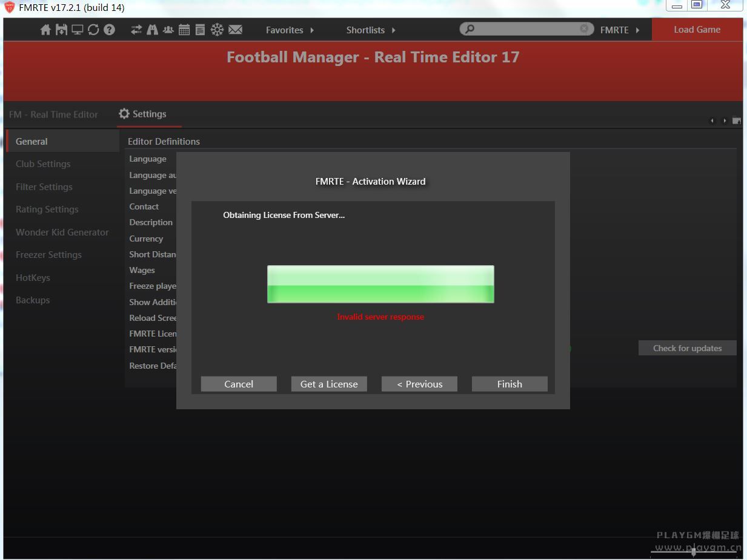The height and width of the screenshot is (560, 747).
Task: Click the save/download disk icon
Action: point(61,30)
